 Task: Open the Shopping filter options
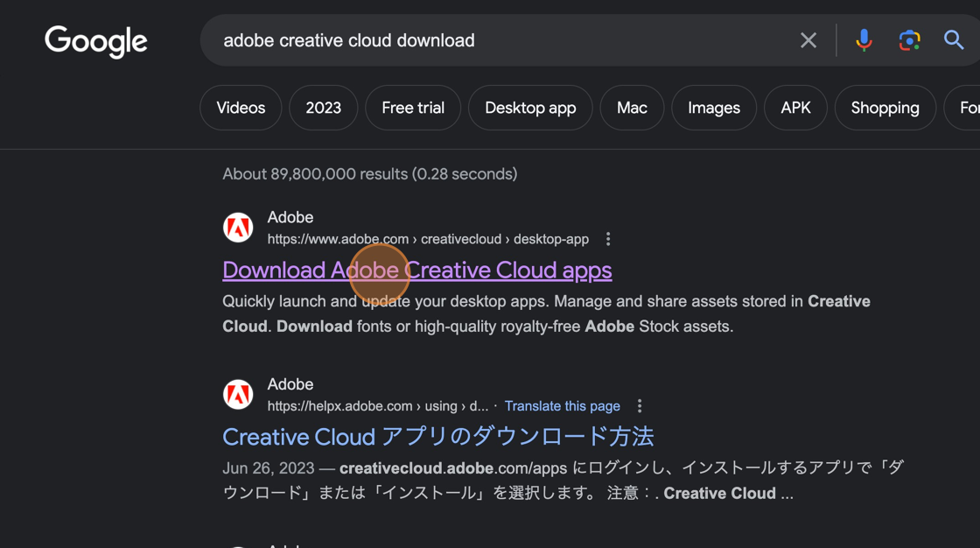(x=885, y=108)
